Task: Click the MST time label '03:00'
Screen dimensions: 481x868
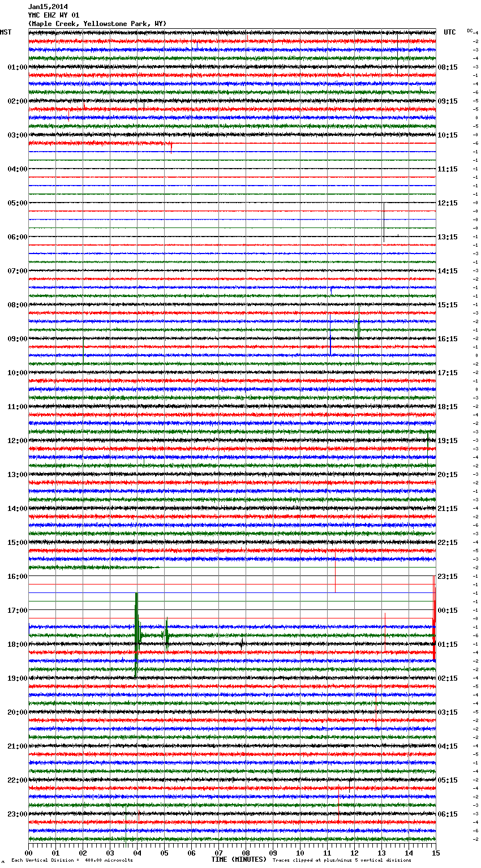Action: tap(17, 135)
